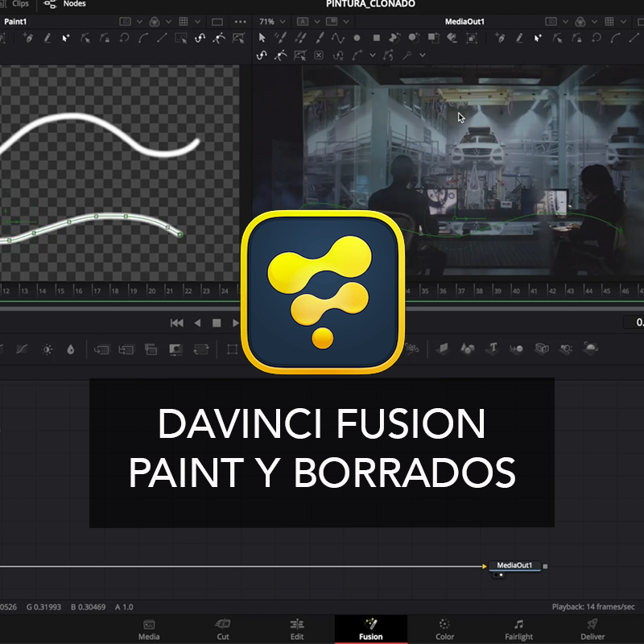Add Matte Control node from toolbar
This screenshot has height=644, width=644.
175,349
